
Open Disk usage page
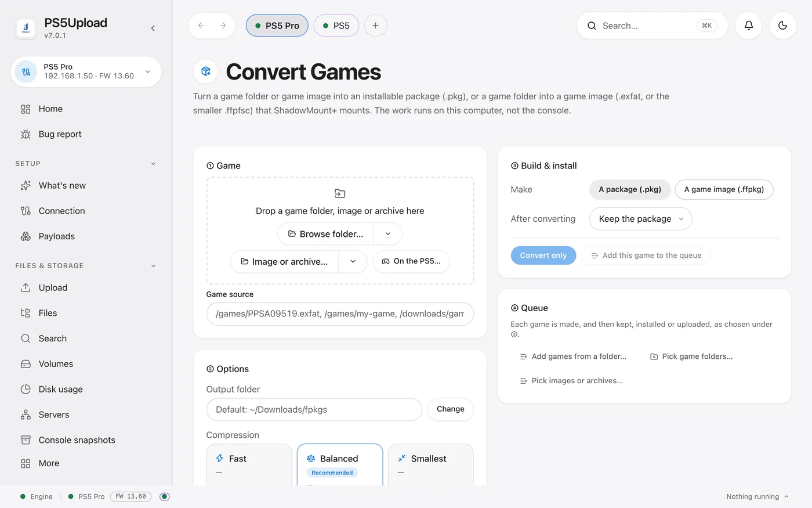pyautogui.click(x=86, y=389)
